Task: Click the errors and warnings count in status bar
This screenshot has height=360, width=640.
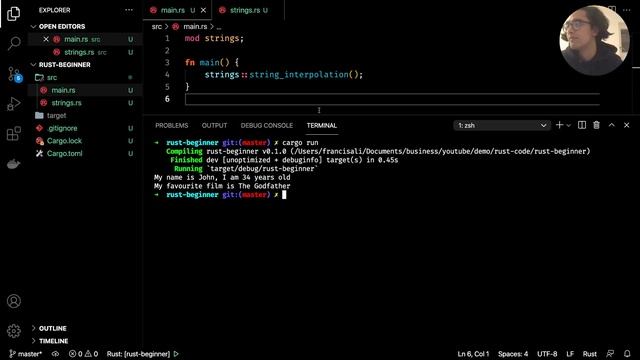Action: tap(83, 354)
